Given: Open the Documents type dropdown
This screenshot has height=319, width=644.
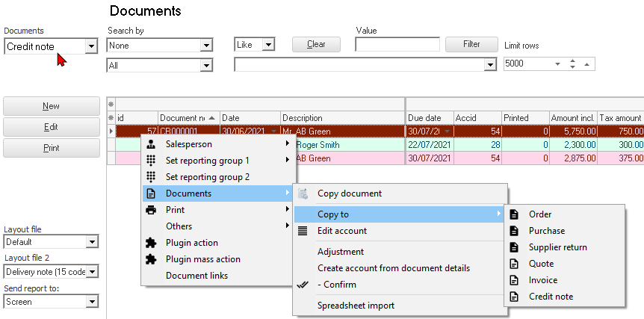Looking at the screenshot, I should [x=91, y=46].
